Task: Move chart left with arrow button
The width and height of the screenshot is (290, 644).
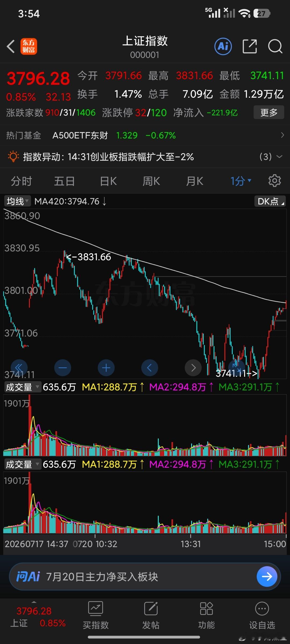Action: point(150,368)
